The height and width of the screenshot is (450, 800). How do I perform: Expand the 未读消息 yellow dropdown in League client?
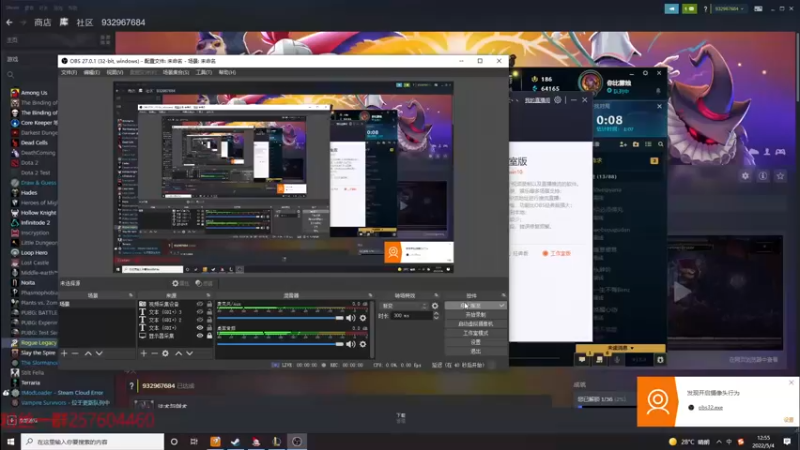pos(620,348)
